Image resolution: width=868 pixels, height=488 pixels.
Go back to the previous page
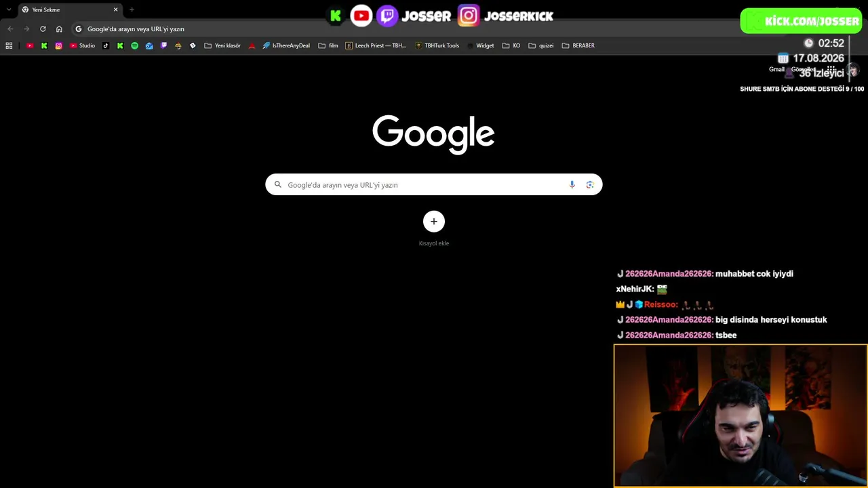[10, 29]
